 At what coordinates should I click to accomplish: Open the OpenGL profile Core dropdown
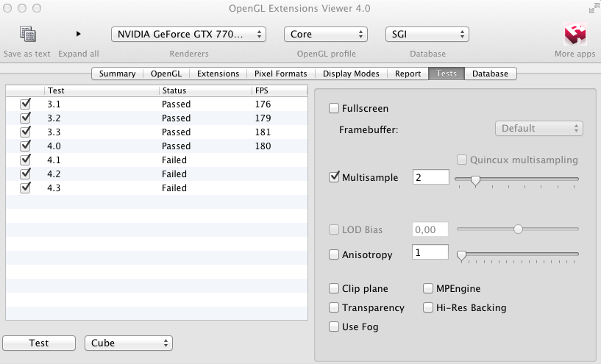click(326, 34)
